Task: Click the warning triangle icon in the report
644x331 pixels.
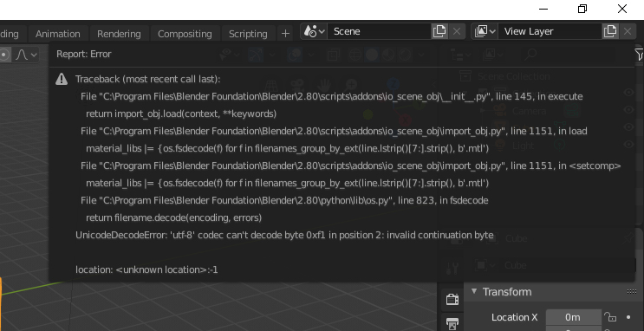Action: coord(62,79)
